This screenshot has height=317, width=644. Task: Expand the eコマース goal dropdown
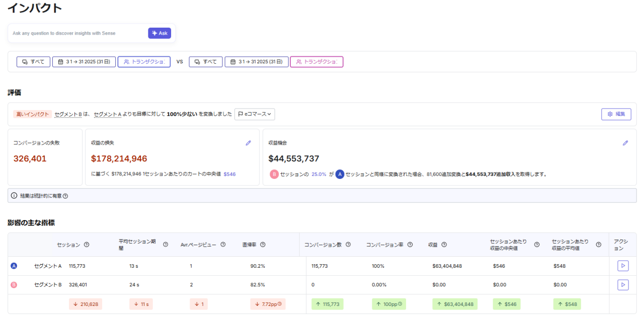(255, 114)
